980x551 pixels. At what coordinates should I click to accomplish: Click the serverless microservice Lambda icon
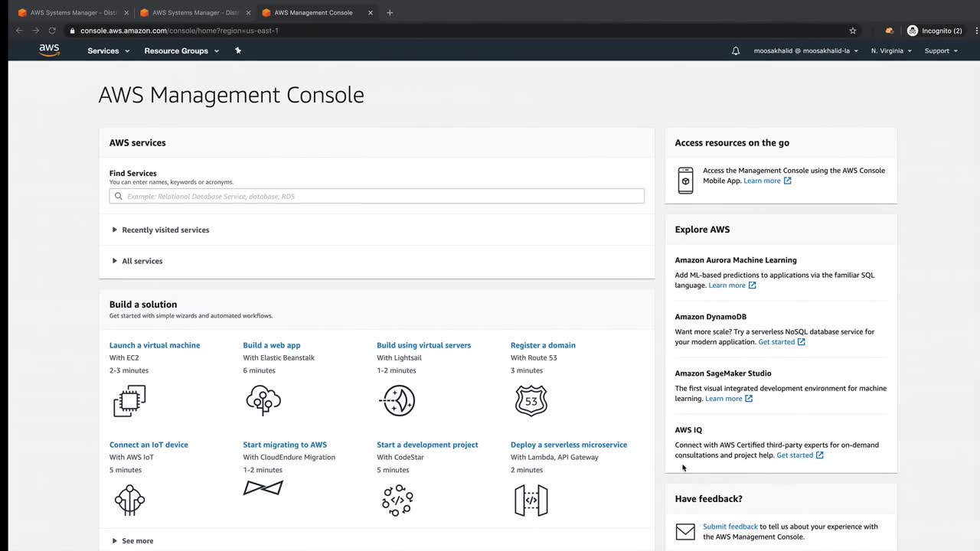pyautogui.click(x=531, y=500)
